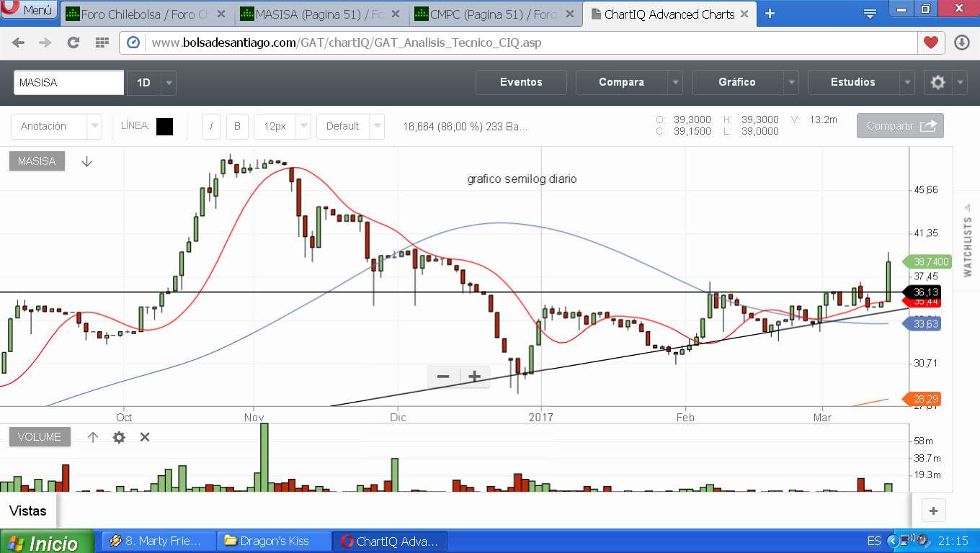Expand the dropdown arrow beside the settings gear
Image resolution: width=980 pixels, height=553 pixels.
coord(960,82)
